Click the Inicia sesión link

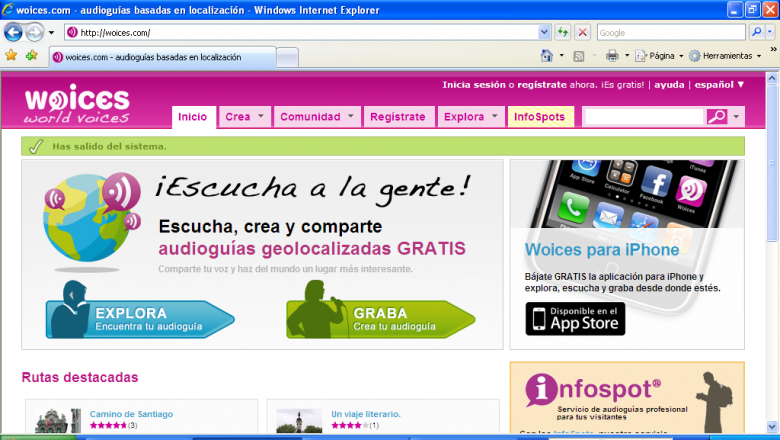474,85
